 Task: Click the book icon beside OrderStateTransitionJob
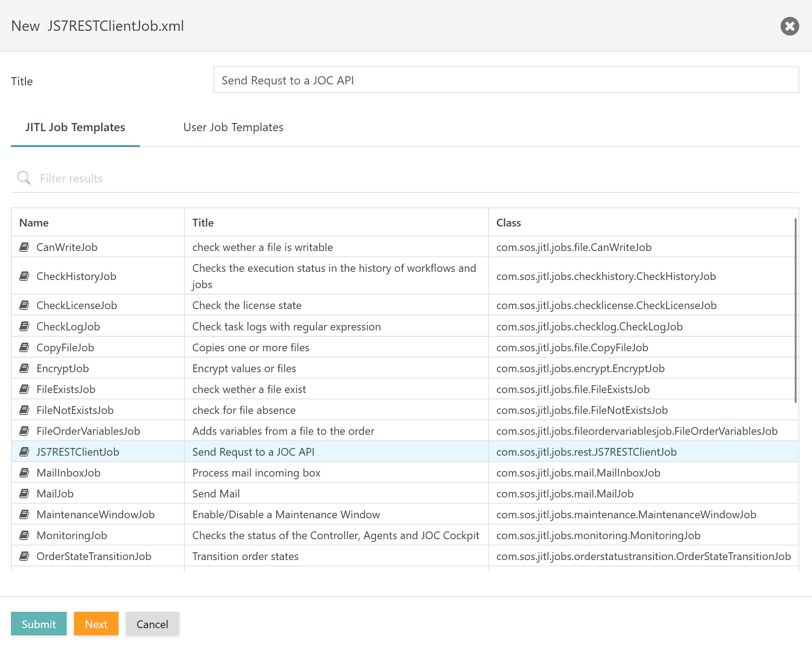click(25, 556)
